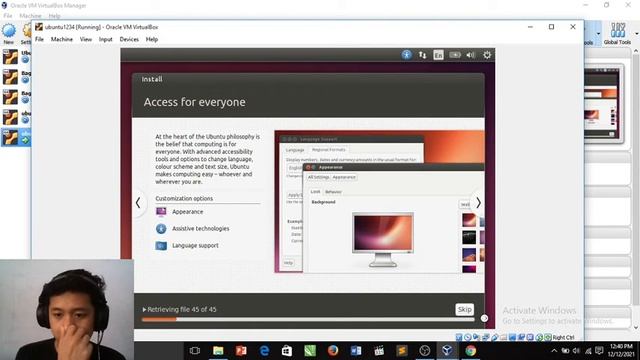The image size is (640, 360).
Task: Show previous installer slide
Action: (x=138, y=202)
